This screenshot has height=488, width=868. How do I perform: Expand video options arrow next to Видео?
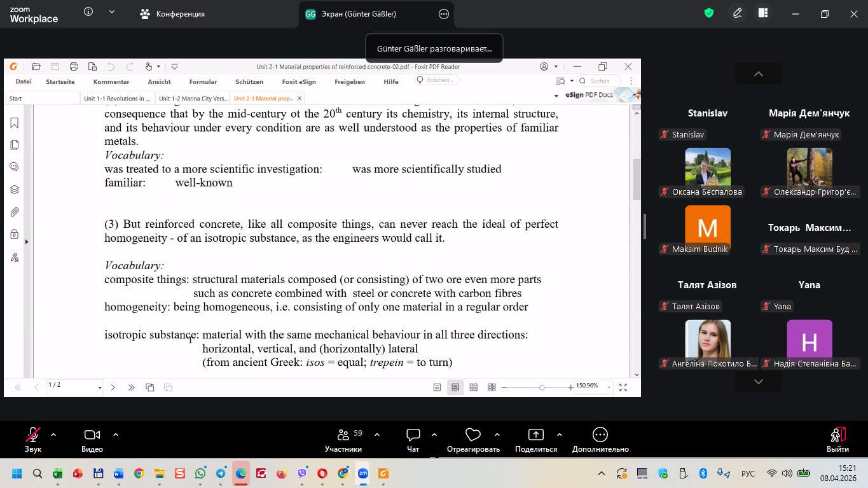[x=116, y=435]
